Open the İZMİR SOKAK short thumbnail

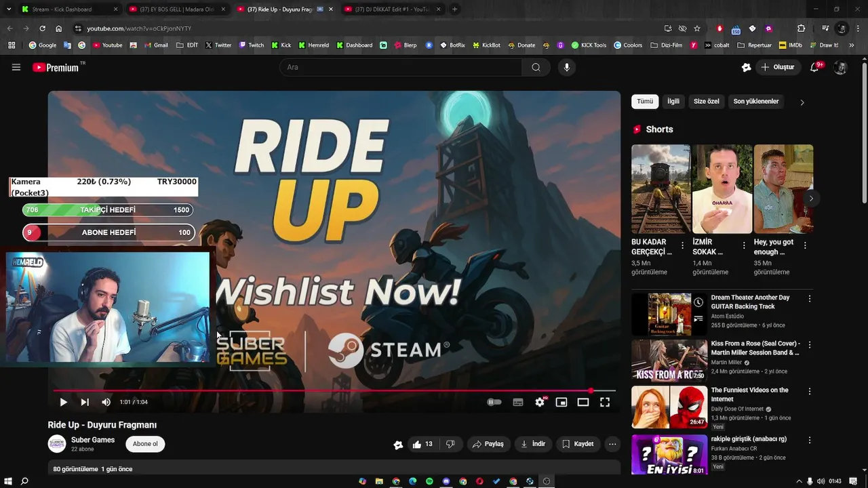pos(722,189)
